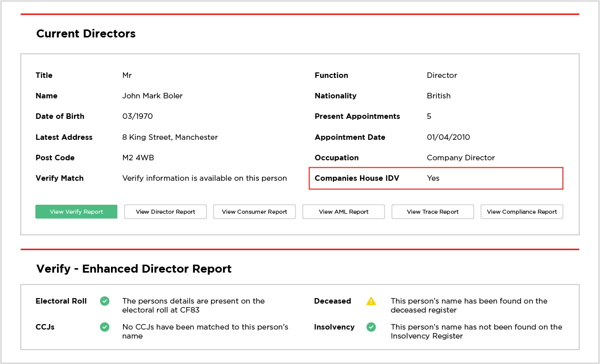The image size is (600, 364).
Task: Select the nationality British field
Action: pos(438,96)
